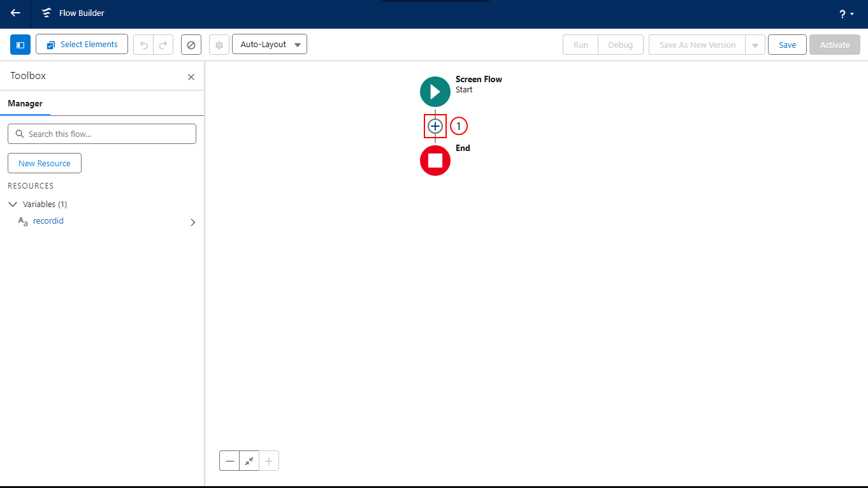The image size is (868, 488).
Task: Zoom out with the minus button
Action: [x=229, y=461]
